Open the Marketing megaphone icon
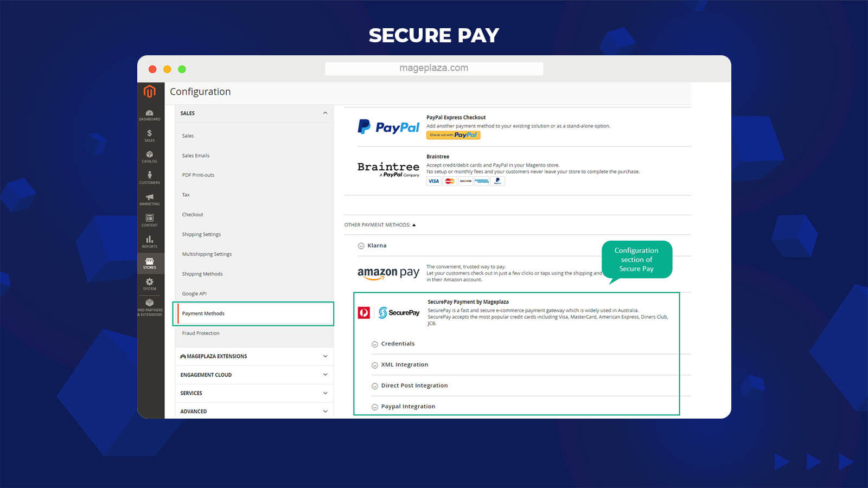The width and height of the screenshot is (868, 488). (x=149, y=200)
